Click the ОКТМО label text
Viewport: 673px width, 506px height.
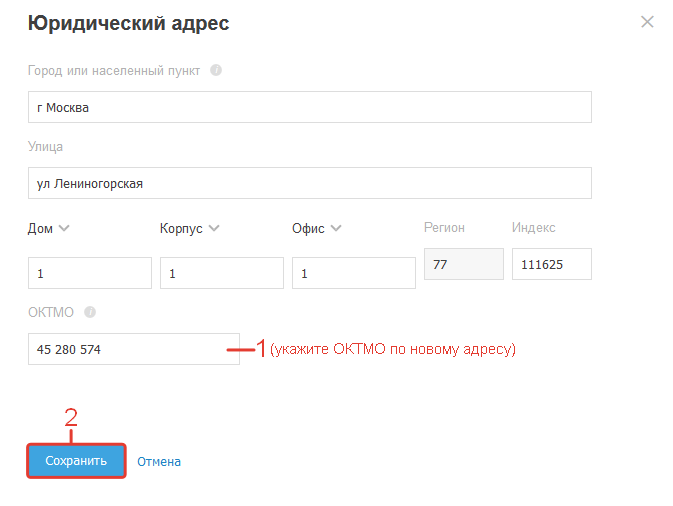(51, 312)
